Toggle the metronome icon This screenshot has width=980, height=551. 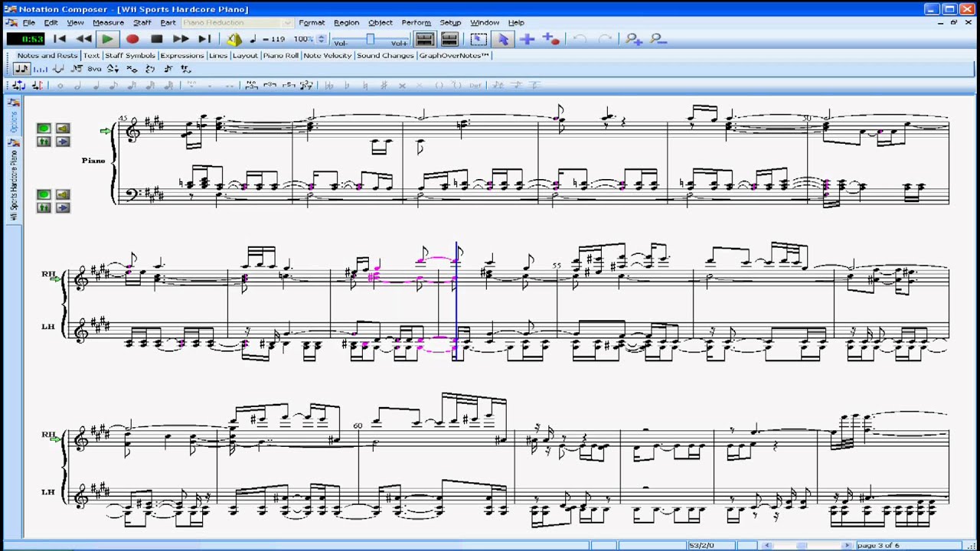tap(234, 39)
